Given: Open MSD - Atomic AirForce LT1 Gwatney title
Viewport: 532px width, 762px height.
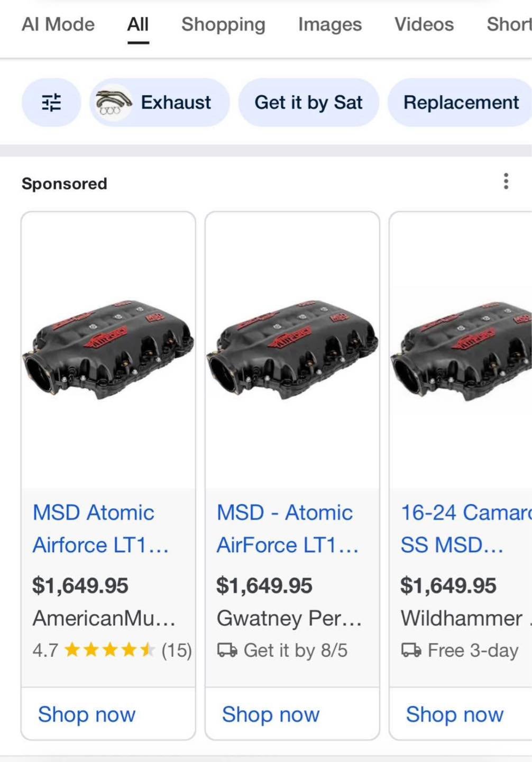Looking at the screenshot, I should tap(287, 529).
